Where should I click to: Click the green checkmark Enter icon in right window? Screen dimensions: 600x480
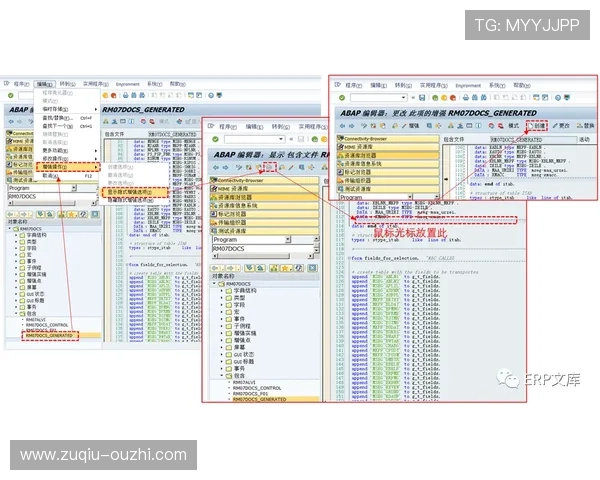click(341, 98)
